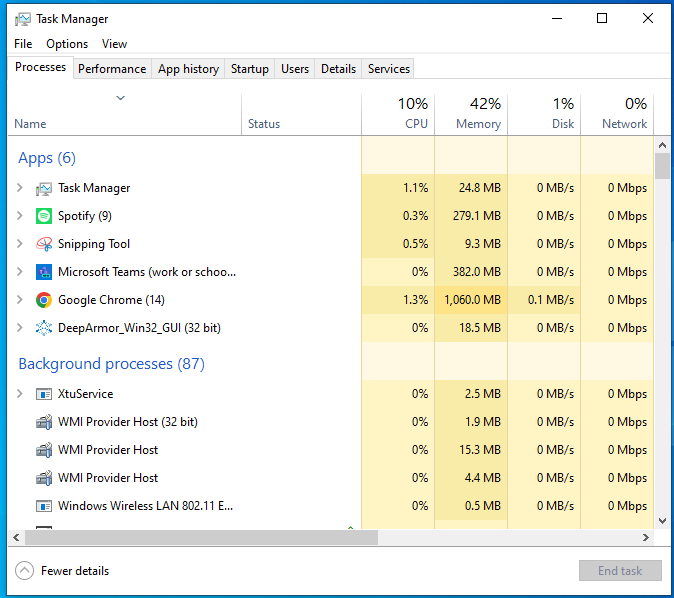Sort by the Name column header
Screen dimensions: 674x598
pyautogui.click(x=125, y=115)
